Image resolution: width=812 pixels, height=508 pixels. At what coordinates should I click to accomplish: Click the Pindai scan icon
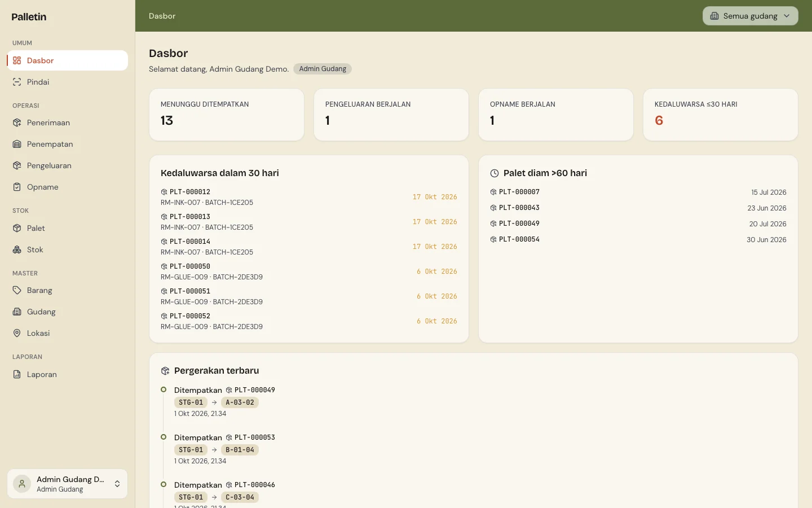[17, 82]
